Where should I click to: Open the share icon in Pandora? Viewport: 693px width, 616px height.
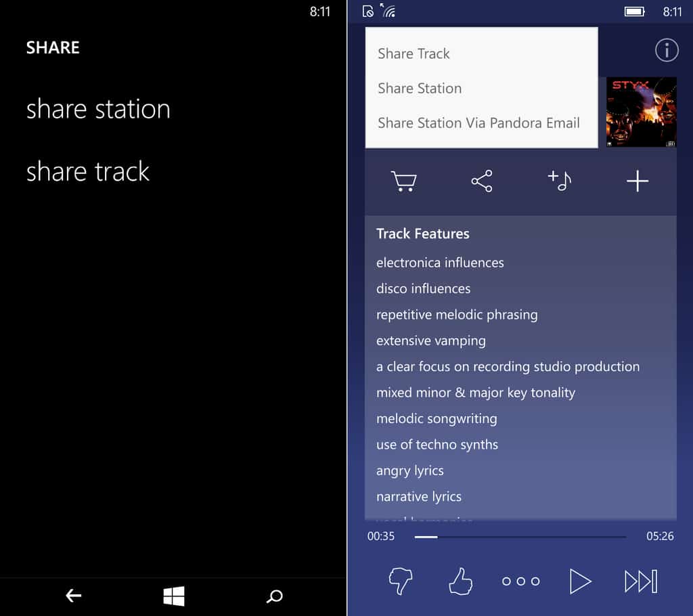(482, 181)
